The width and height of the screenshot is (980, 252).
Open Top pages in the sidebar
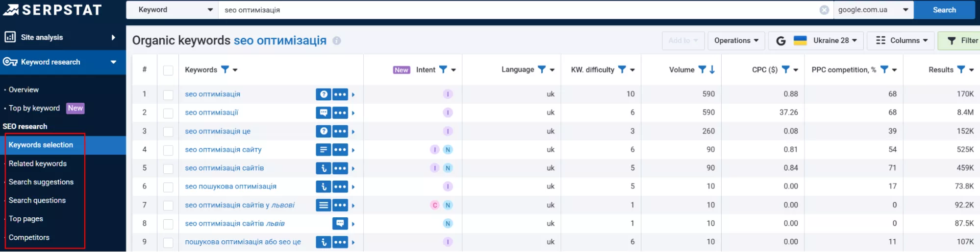(26, 219)
